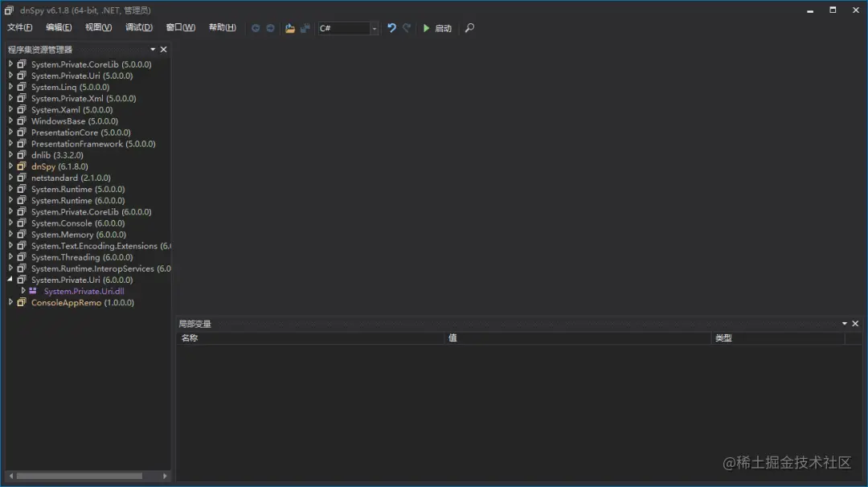Click the undo toolbar icon
Screen dimensions: 868x487
point(391,27)
